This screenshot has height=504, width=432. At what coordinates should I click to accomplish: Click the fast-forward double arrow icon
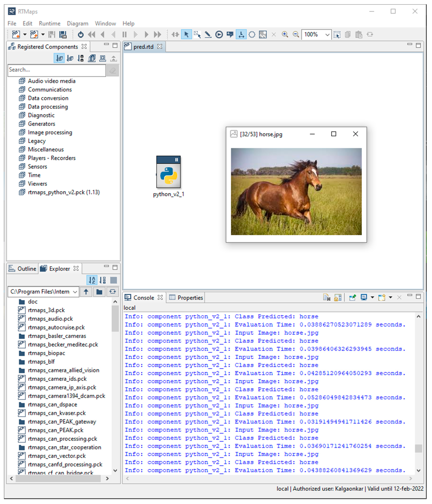(158, 34)
